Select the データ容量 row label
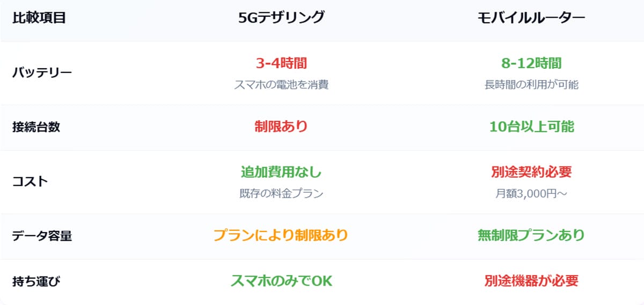The image size is (644, 305). [x=42, y=236]
